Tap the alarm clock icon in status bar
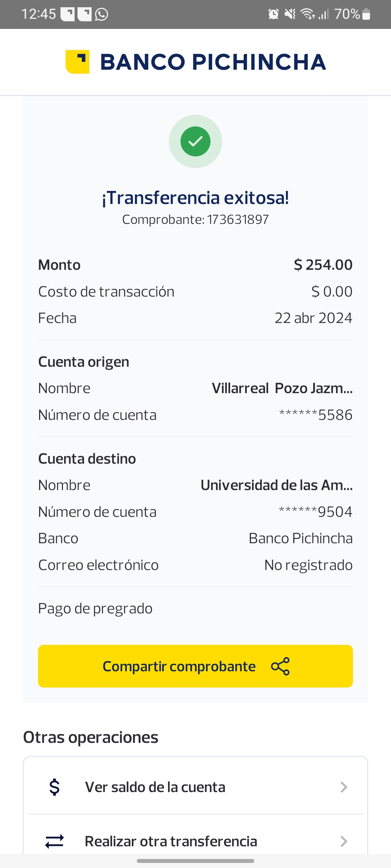391x868 pixels. (273, 14)
